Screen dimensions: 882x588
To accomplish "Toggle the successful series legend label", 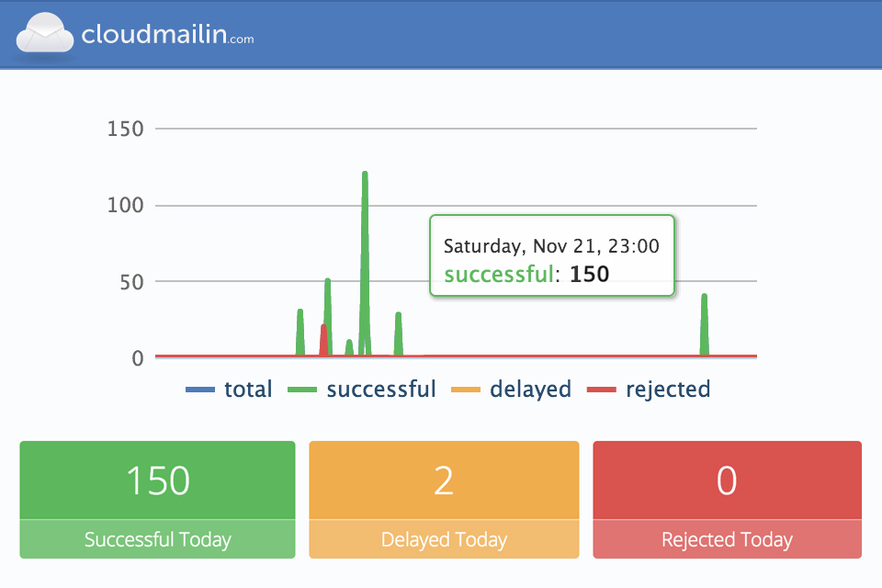I will pos(381,390).
